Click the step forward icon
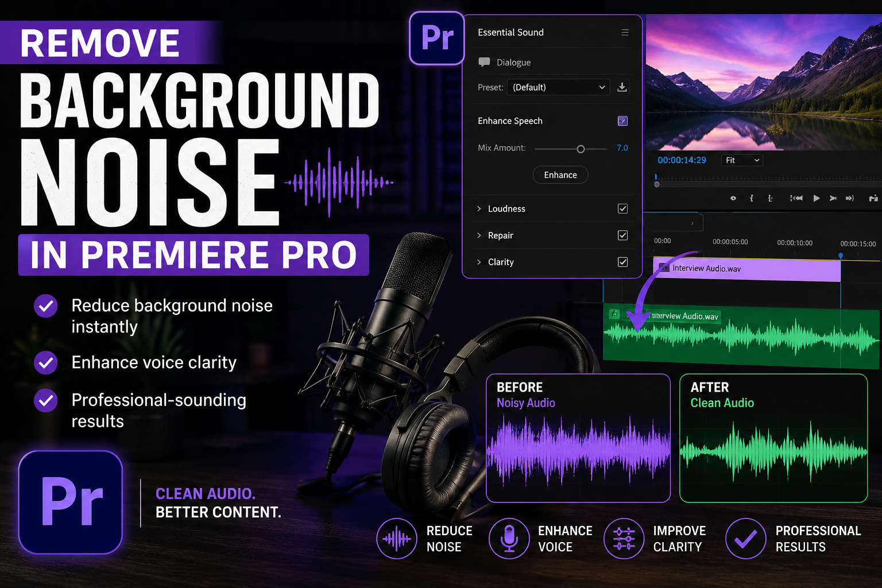 click(833, 198)
